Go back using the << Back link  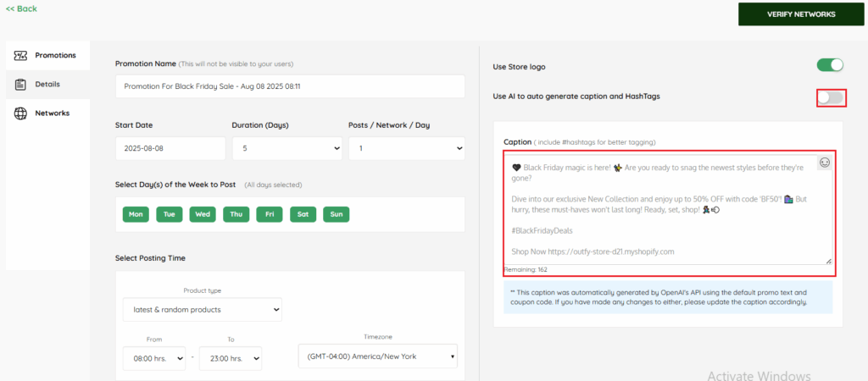click(x=21, y=8)
